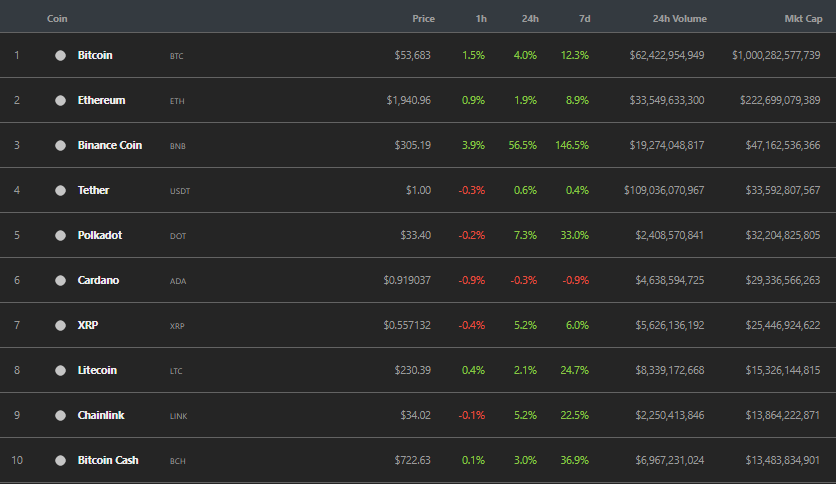This screenshot has width=836, height=484.
Task: Sort by 7d change column header
Action: point(584,19)
